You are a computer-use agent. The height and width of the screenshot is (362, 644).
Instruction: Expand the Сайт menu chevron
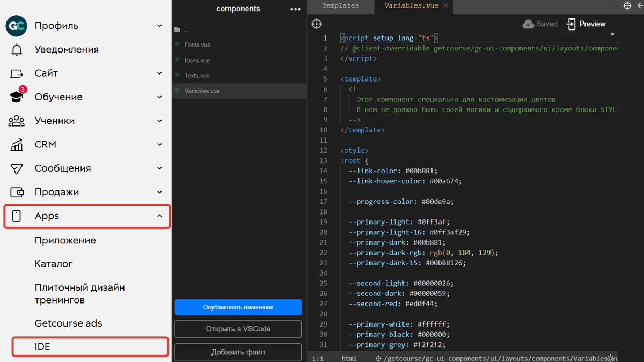pos(159,73)
